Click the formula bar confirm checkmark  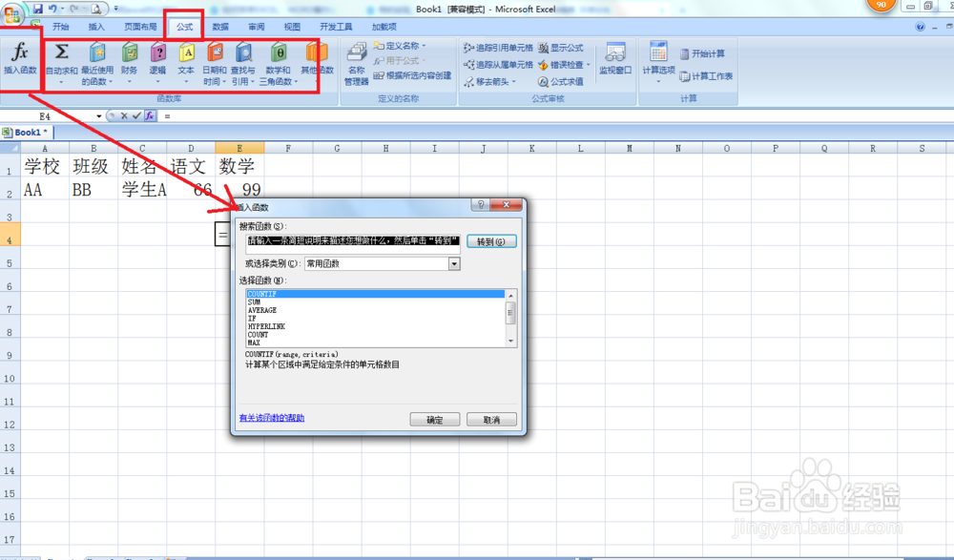(136, 115)
